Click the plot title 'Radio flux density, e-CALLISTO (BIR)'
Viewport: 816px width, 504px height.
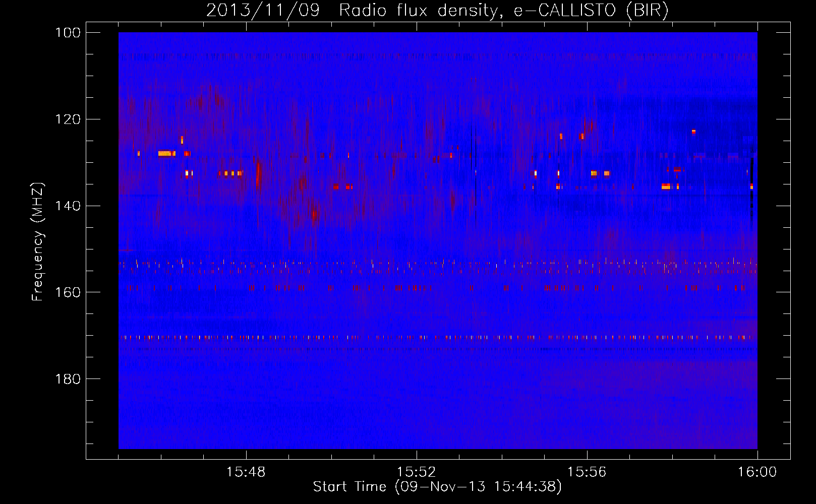tap(503, 11)
